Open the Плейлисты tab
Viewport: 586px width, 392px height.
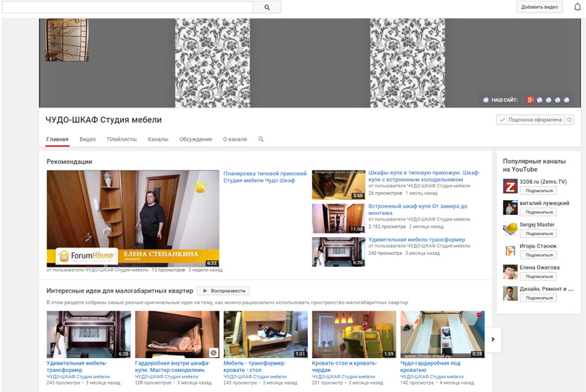click(x=122, y=139)
